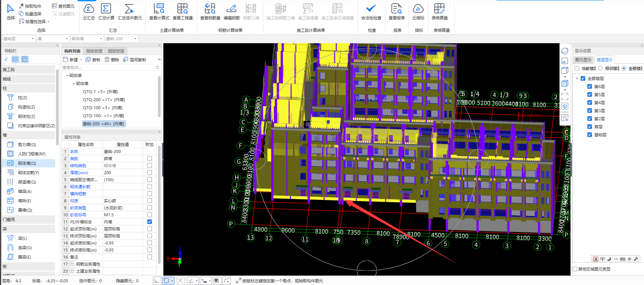This screenshot has width=644, height=285.
Task: Uncheck 首层 floor checkbox
Action: click(590, 127)
